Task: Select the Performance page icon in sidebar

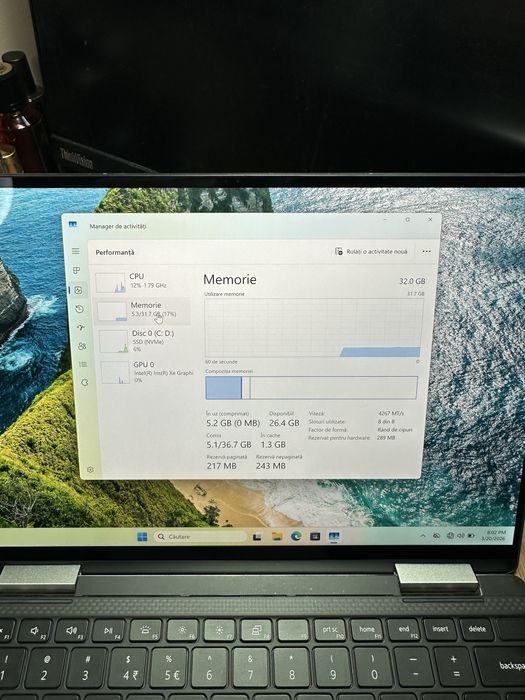Action: tap(79, 290)
